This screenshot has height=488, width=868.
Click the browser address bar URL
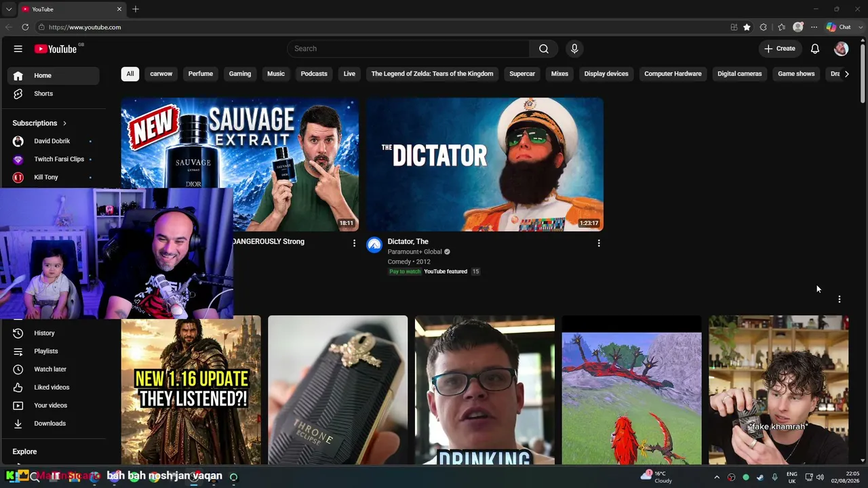[85, 27]
